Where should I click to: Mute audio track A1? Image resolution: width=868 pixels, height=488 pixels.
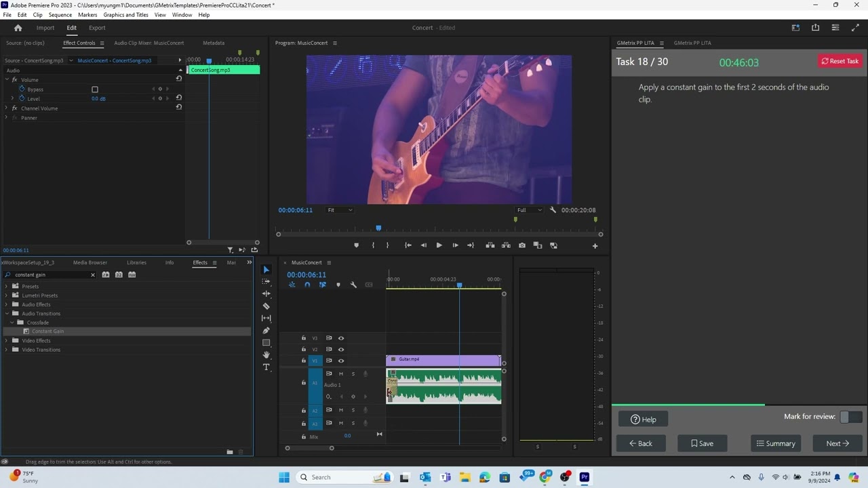(x=341, y=374)
